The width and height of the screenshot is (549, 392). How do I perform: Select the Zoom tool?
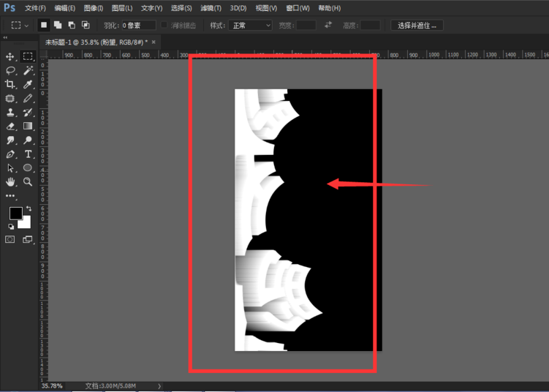click(x=28, y=181)
